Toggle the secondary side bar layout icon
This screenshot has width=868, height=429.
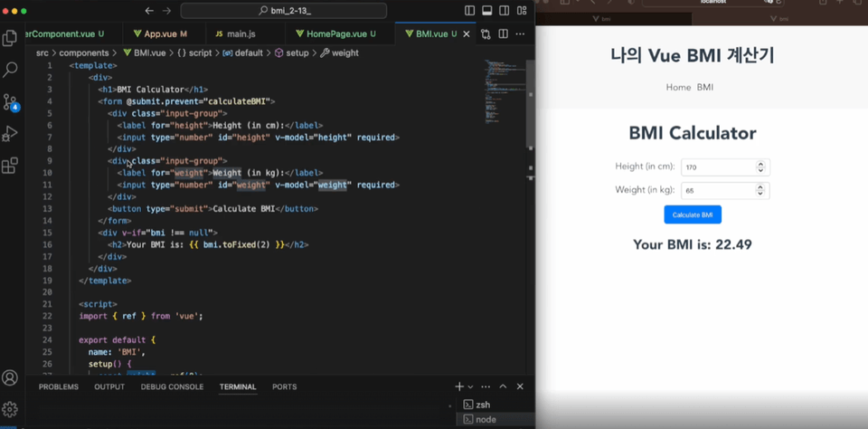pyautogui.click(x=505, y=11)
